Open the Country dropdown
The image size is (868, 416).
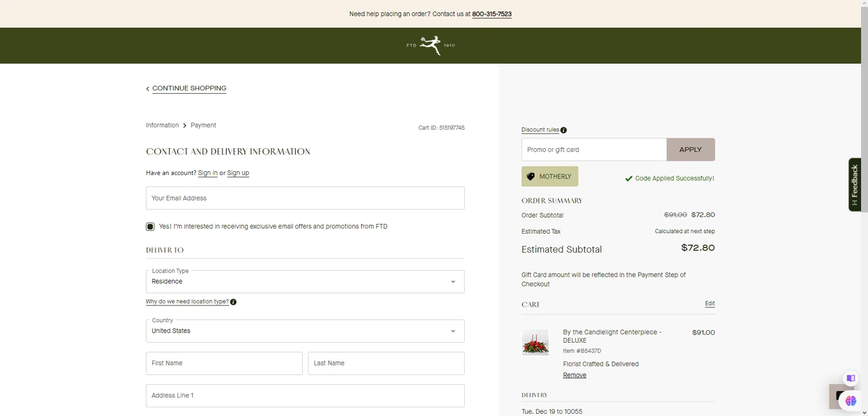click(x=305, y=331)
